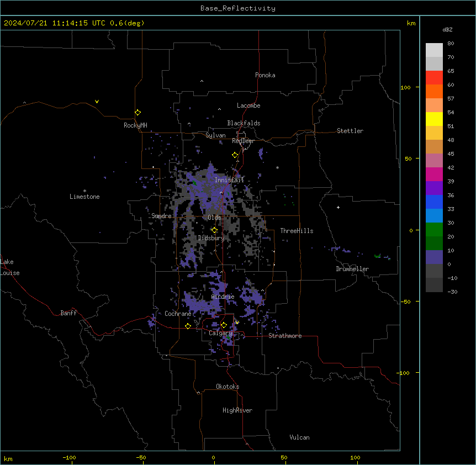Select the magenta 39-42 dBZ legend swatch
This screenshot has height=465, width=476.
tap(434, 174)
